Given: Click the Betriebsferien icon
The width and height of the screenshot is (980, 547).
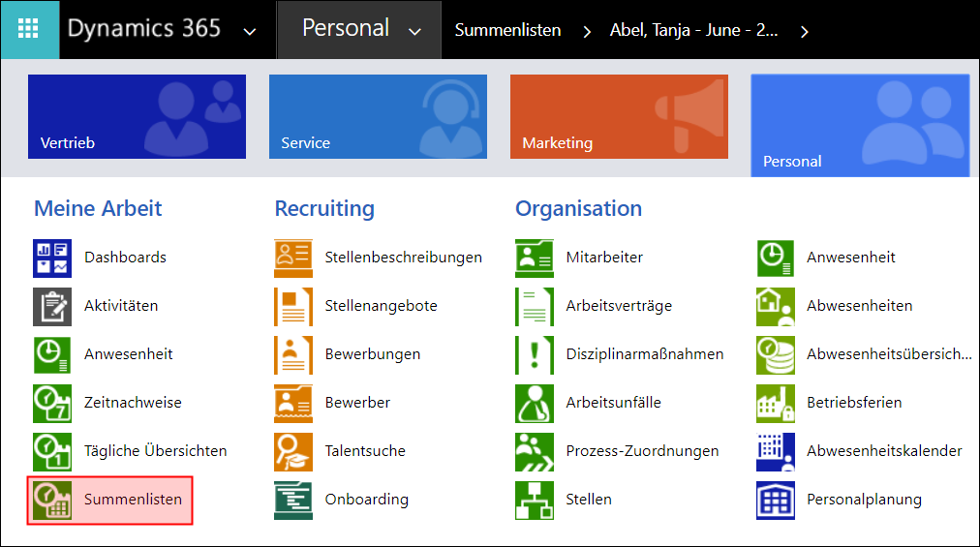Looking at the screenshot, I should 776,403.
